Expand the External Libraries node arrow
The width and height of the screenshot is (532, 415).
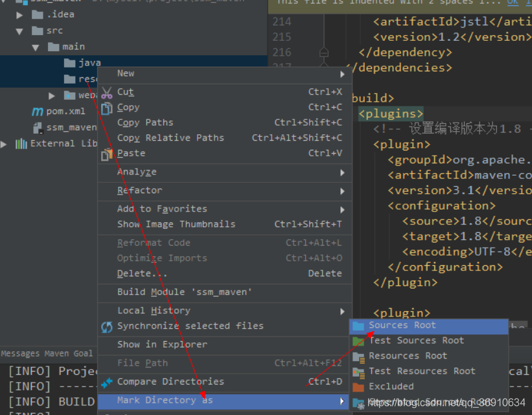click(3, 145)
